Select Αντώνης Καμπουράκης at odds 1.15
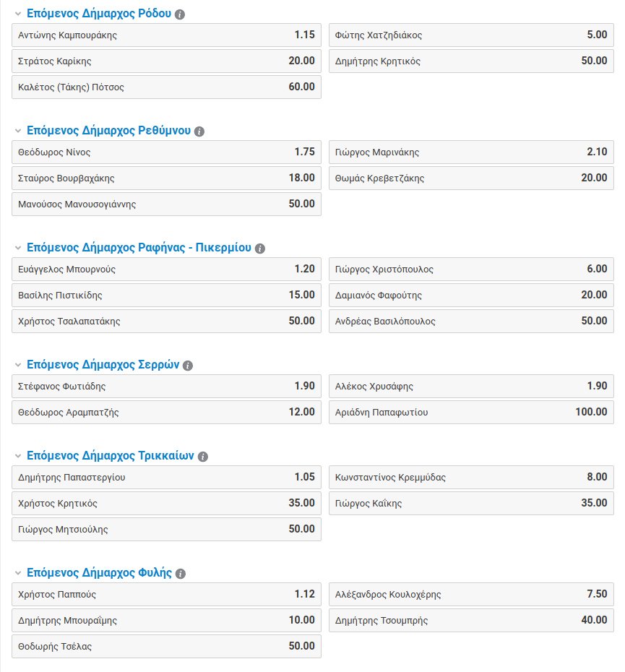This screenshot has height=672, width=625. point(166,35)
